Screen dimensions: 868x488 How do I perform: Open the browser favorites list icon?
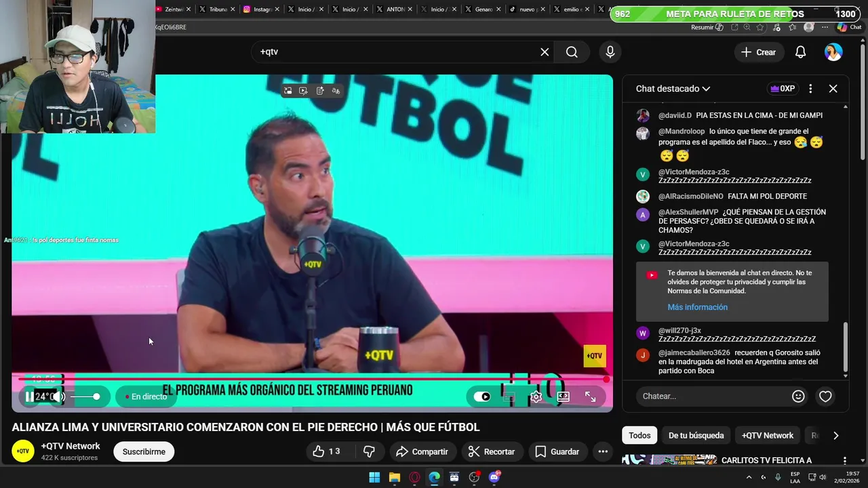793,27
